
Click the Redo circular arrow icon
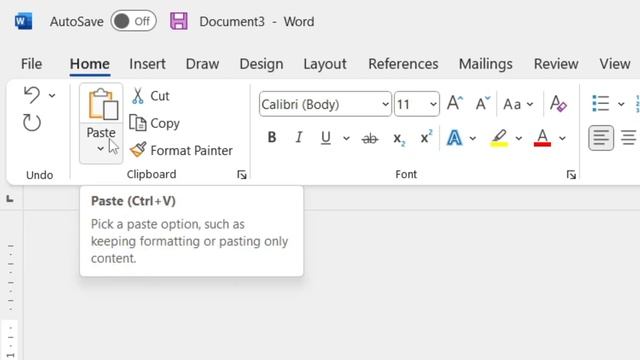[x=32, y=122]
